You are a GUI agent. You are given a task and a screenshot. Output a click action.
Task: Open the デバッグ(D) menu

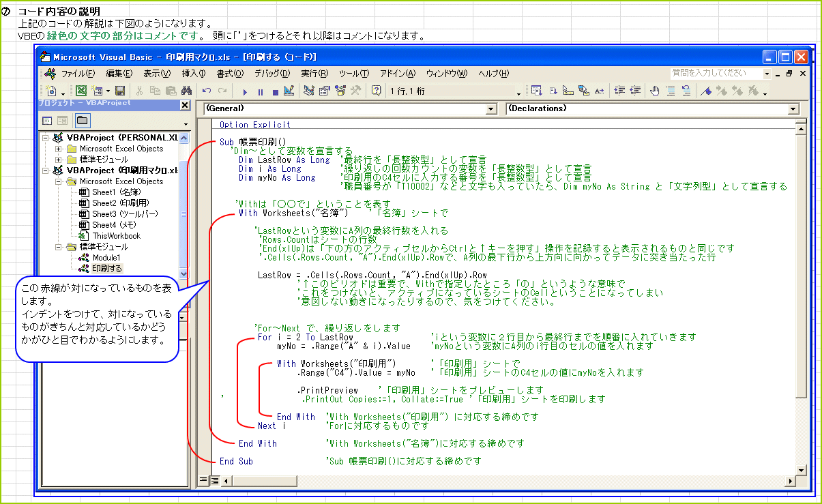coord(271,74)
